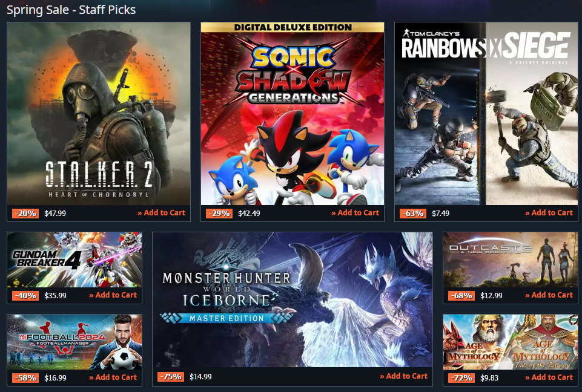Open Sonic X Shadow Generations cover art
Screen dimensions: 582x392
coord(293,114)
